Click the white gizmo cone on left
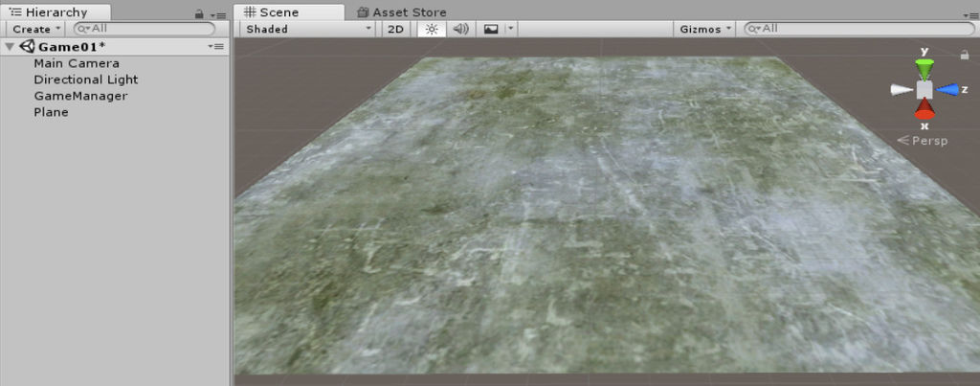 click(x=902, y=90)
